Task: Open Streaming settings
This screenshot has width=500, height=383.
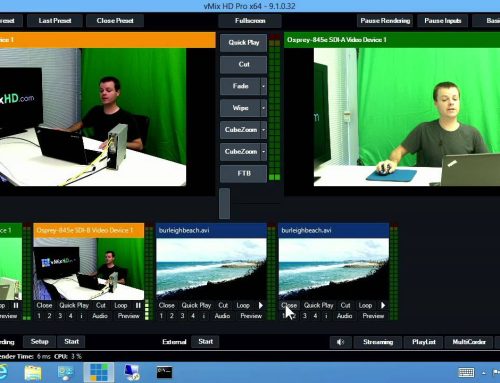Action: click(x=378, y=342)
